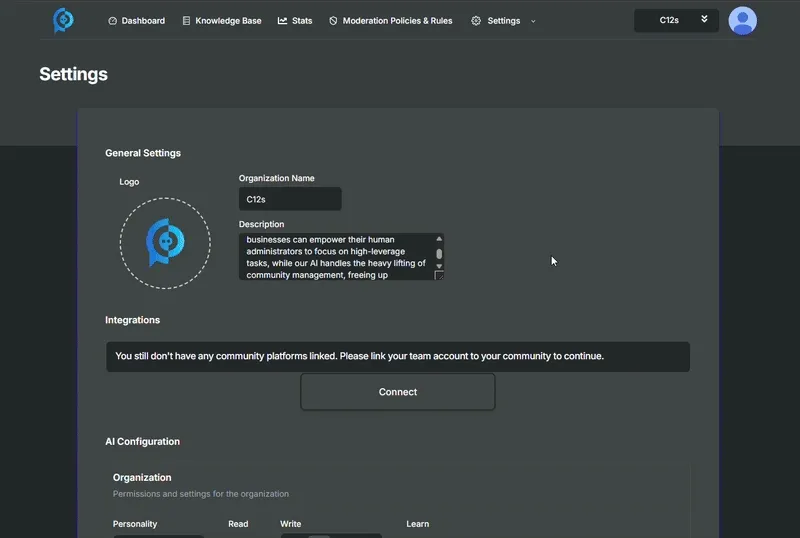Click the Stats chart icon

pyautogui.click(x=282, y=21)
